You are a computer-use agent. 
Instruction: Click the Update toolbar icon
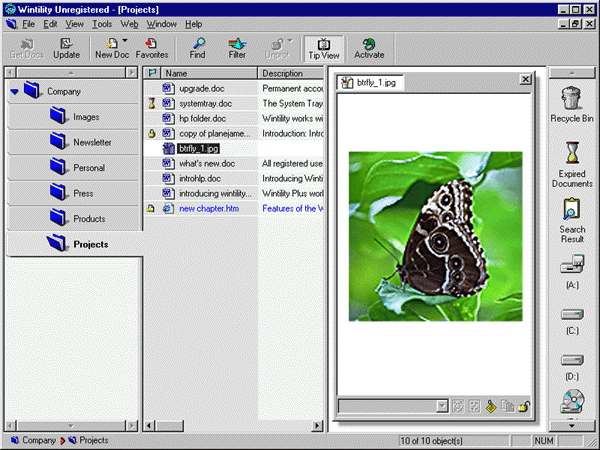(x=66, y=48)
